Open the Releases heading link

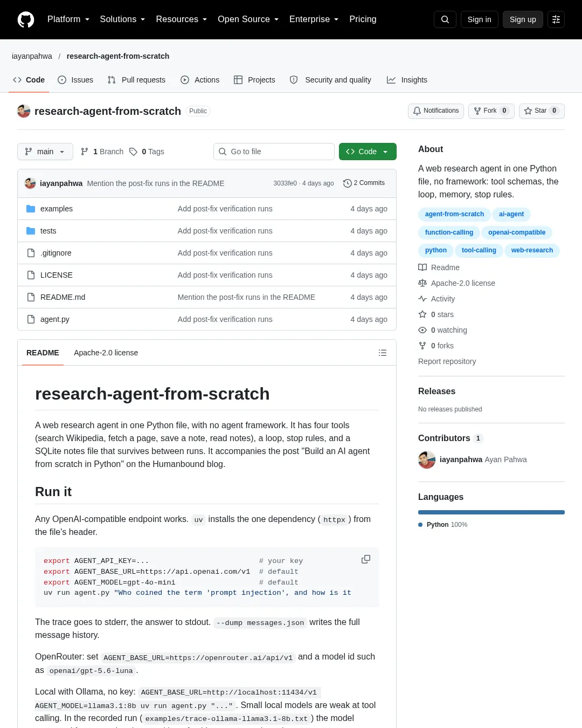point(436,392)
